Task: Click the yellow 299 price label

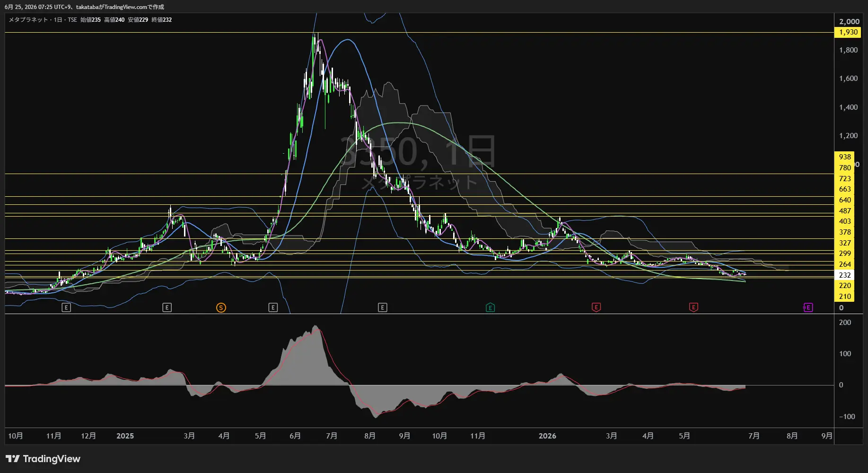Action: (845, 254)
